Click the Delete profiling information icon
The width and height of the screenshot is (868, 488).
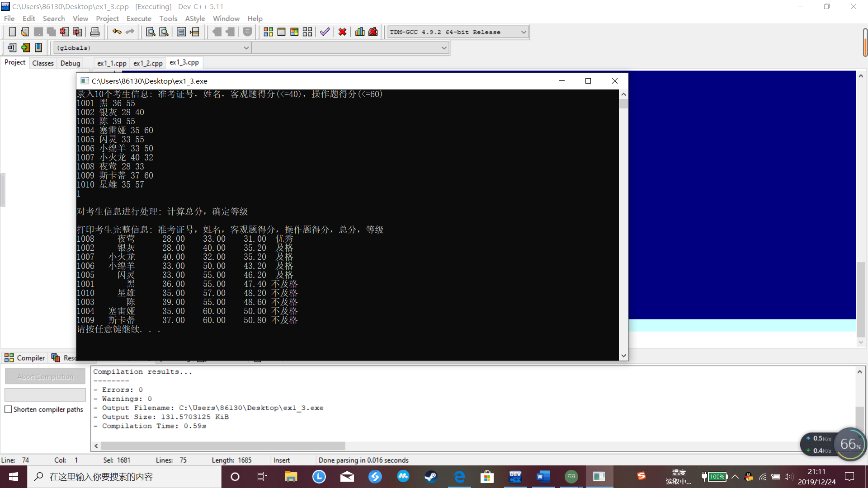373,32
